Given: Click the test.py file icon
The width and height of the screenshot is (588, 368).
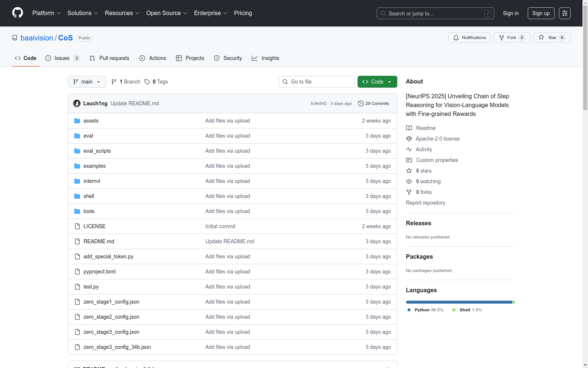Looking at the screenshot, I should pyautogui.click(x=77, y=287).
